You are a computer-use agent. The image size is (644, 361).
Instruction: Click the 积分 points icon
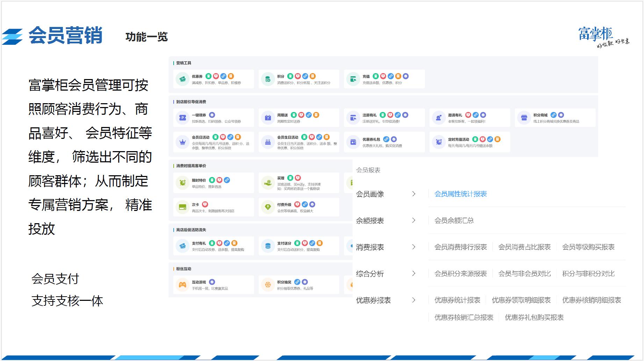268,79
